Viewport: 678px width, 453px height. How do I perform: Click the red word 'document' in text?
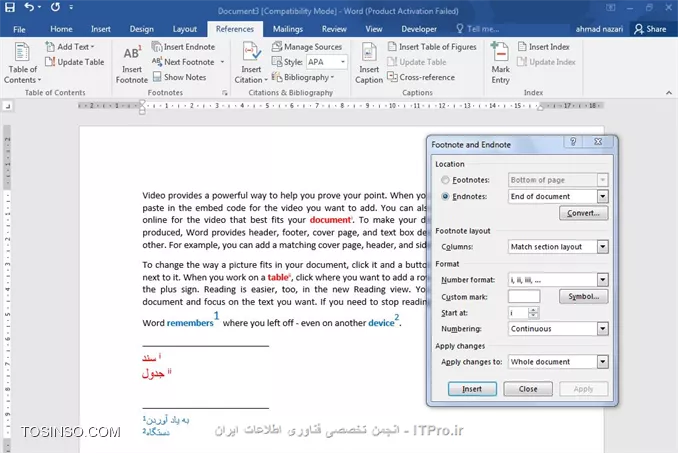[330, 220]
